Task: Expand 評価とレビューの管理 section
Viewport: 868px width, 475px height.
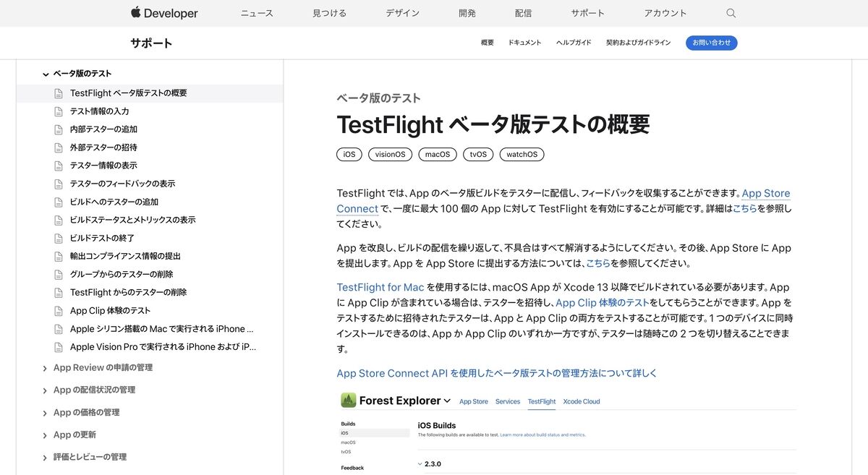Action: pos(46,457)
